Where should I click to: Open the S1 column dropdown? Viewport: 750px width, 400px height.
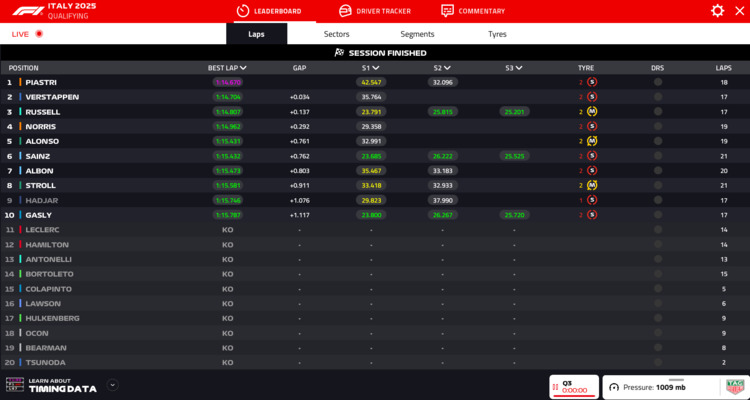pos(376,68)
